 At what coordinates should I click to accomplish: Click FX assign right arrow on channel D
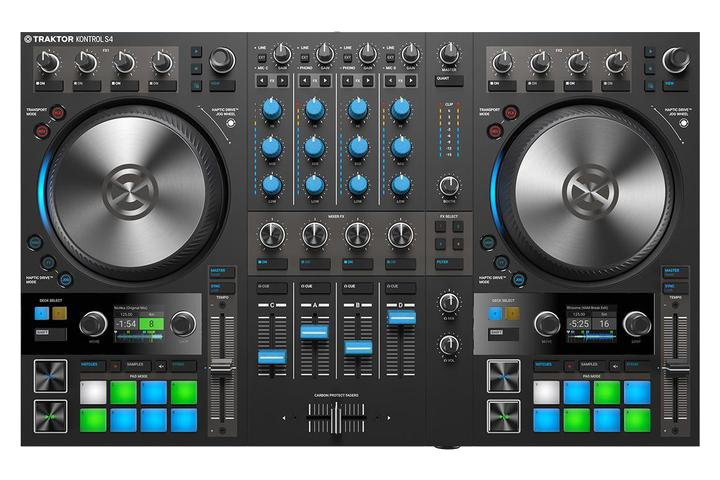411,81
